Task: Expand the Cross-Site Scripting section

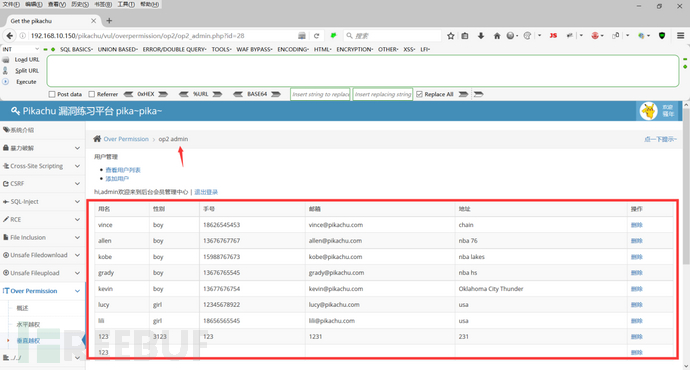Action: (42, 166)
